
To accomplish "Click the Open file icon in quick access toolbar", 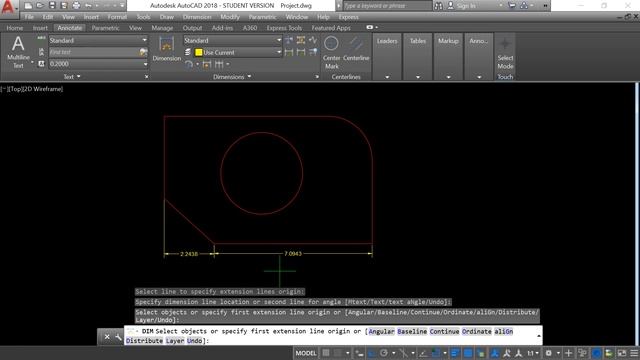I will pos(40,6).
